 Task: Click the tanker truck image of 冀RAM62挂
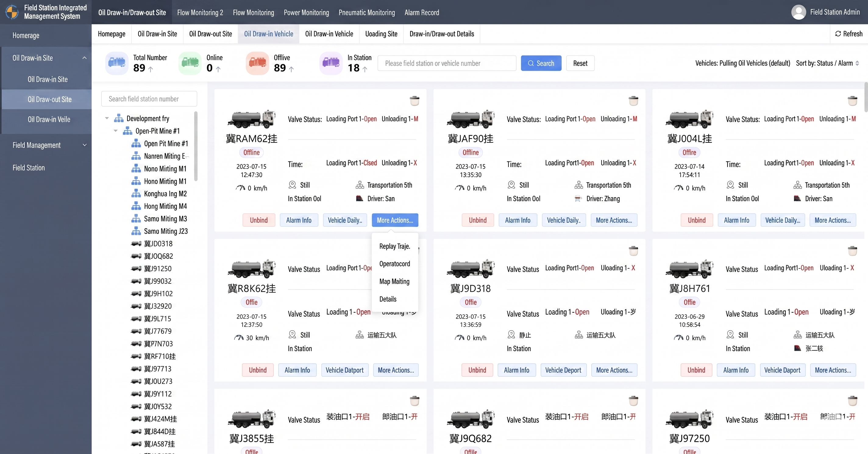pos(252,119)
